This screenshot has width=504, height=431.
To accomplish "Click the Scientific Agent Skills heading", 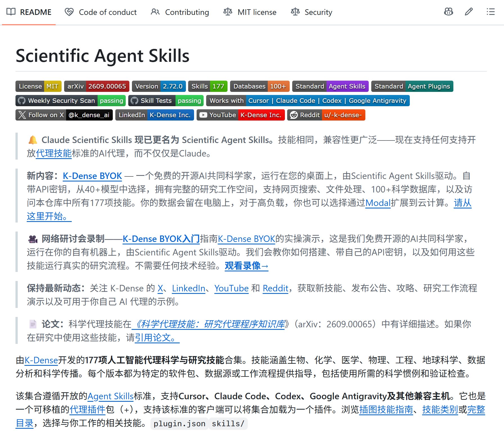I will (103, 56).
